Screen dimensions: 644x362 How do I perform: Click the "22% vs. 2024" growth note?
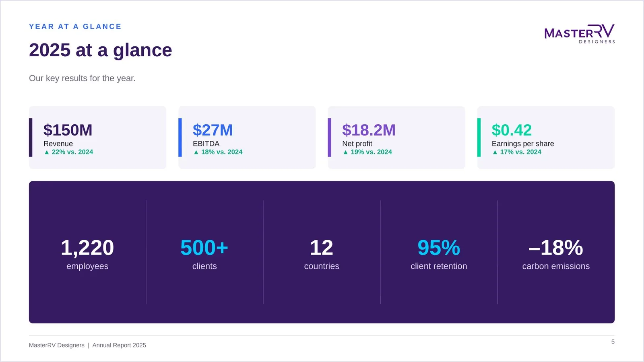(69, 152)
